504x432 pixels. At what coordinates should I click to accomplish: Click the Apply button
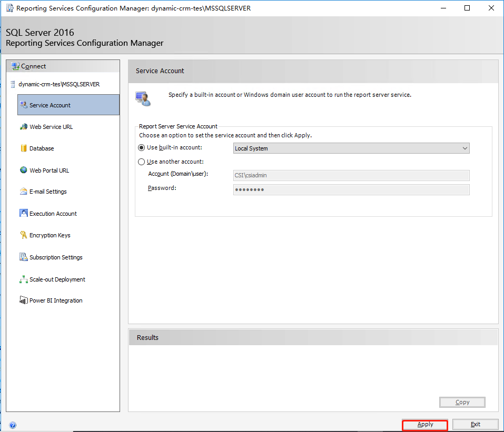click(425, 425)
